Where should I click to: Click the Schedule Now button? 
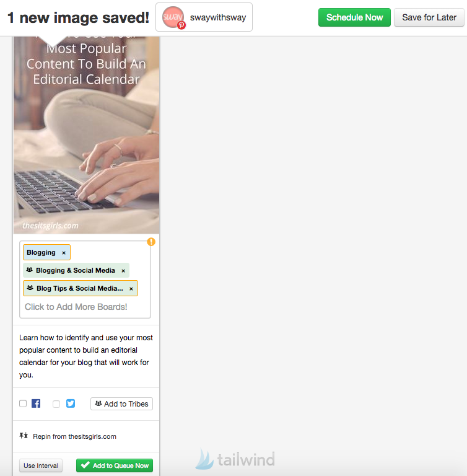point(354,17)
